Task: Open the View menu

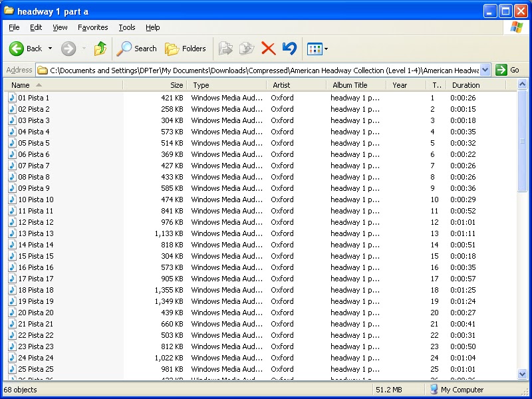Action: pyautogui.click(x=60, y=27)
